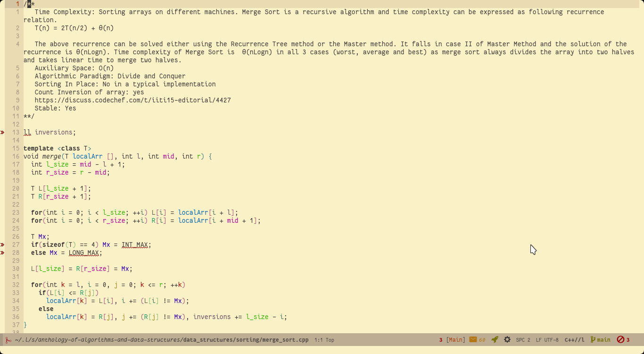Click the error fringe marker on line 28
644x354 pixels.
(2, 253)
